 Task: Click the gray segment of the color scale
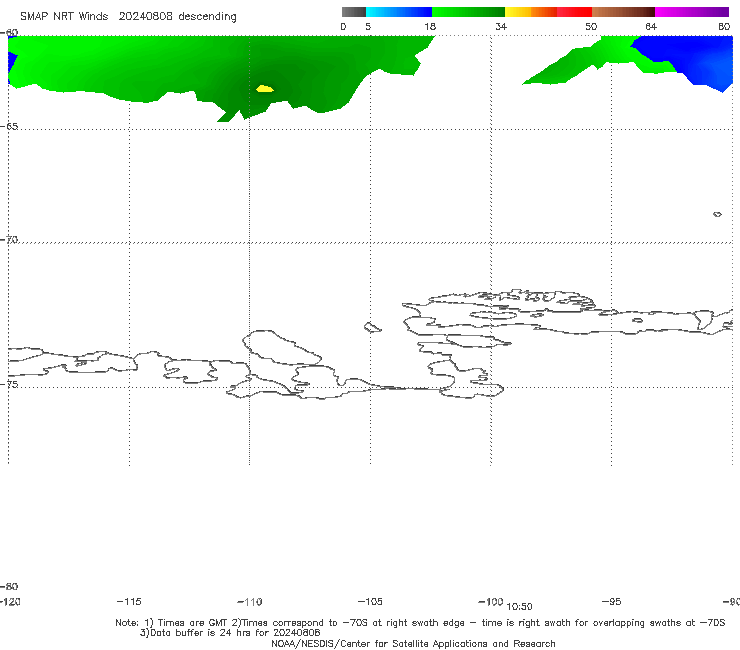coord(354,12)
